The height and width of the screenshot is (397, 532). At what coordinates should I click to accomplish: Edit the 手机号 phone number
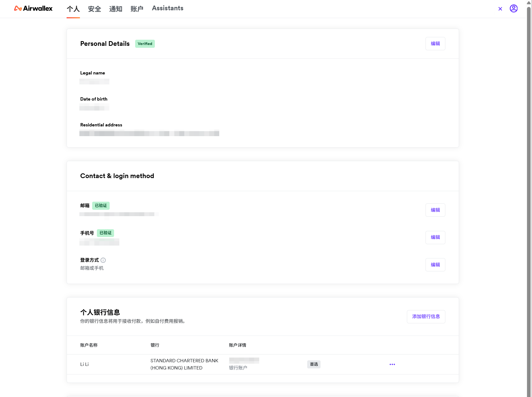pyautogui.click(x=435, y=237)
